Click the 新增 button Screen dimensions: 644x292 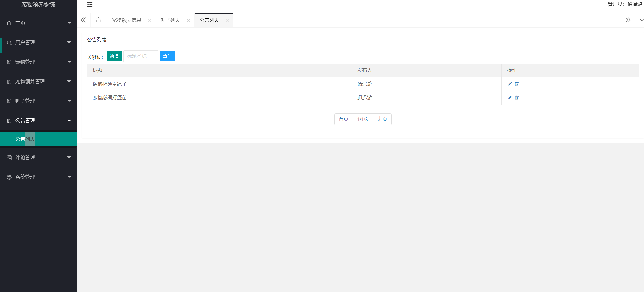[114, 56]
